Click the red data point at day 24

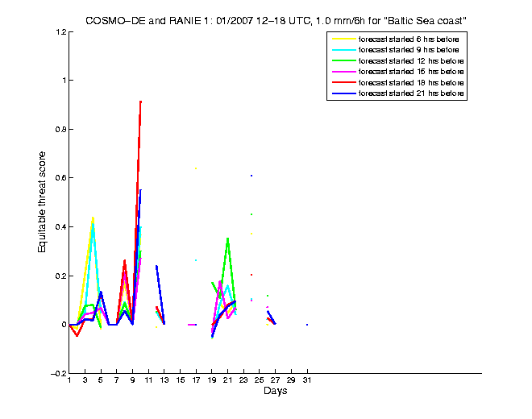[251, 275]
